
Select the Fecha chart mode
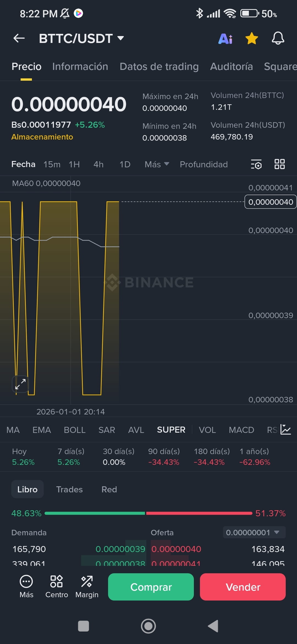coord(23,164)
